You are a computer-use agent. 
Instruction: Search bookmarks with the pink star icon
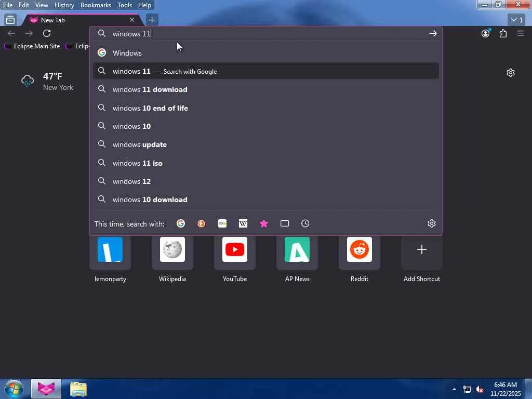[263, 223]
